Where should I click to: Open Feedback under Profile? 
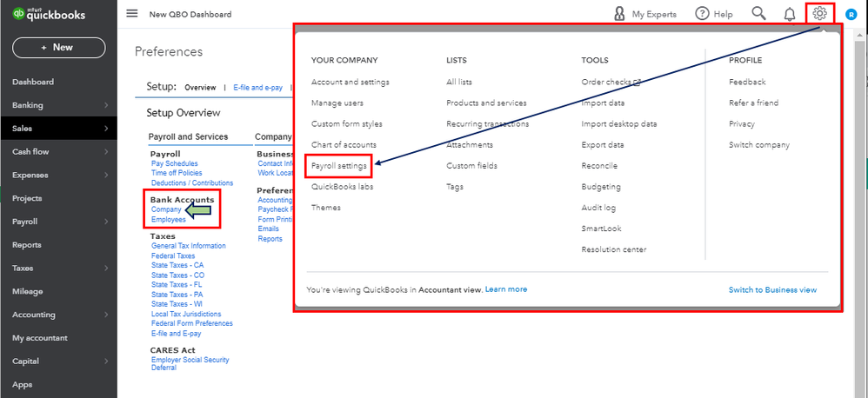coord(747,82)
